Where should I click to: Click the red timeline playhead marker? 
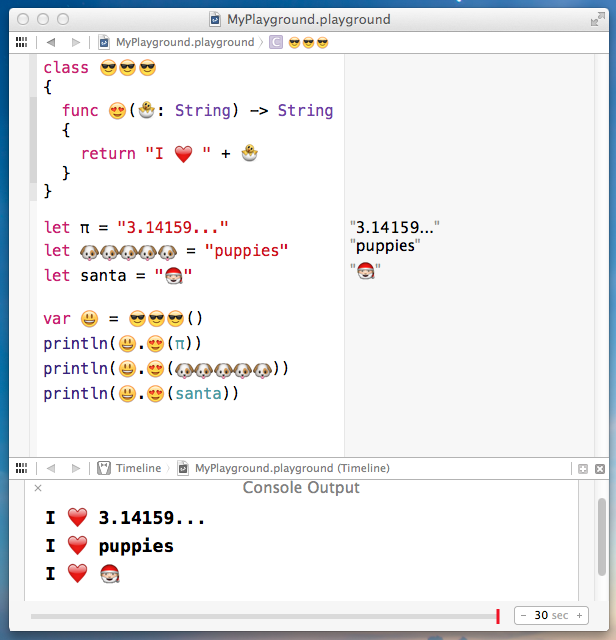498,616
